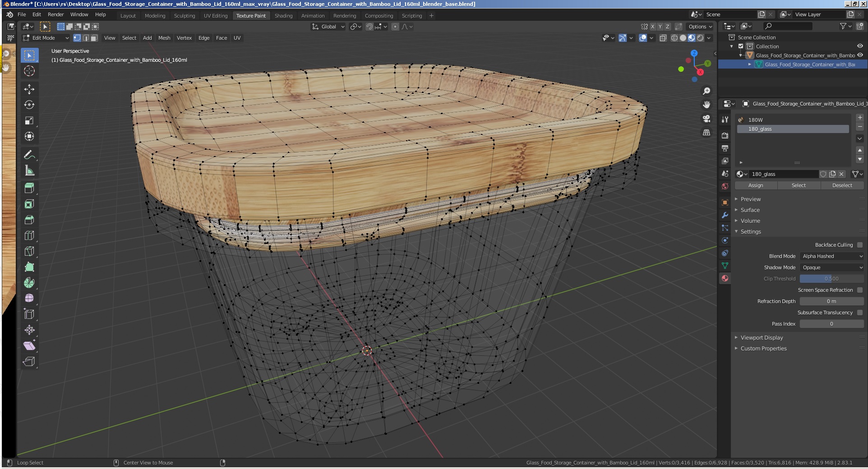Viewport: 868px width, 469px height.
Task: Click the material Select button
Action: 799,185
